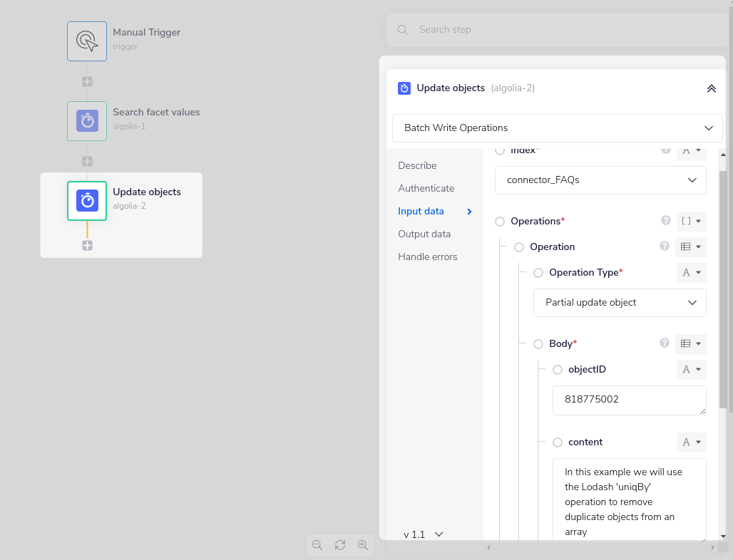The width and height of the screenshot is (733, 560).
Task: Open the Batch Write Operations dropdown
Action: point(557,128)
